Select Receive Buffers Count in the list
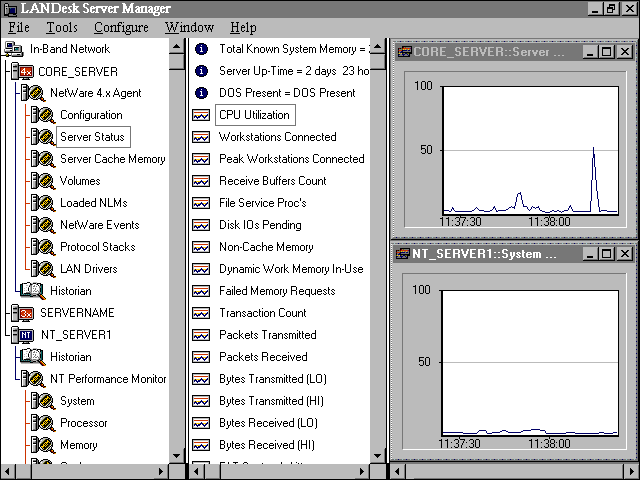 pos(273,181)
